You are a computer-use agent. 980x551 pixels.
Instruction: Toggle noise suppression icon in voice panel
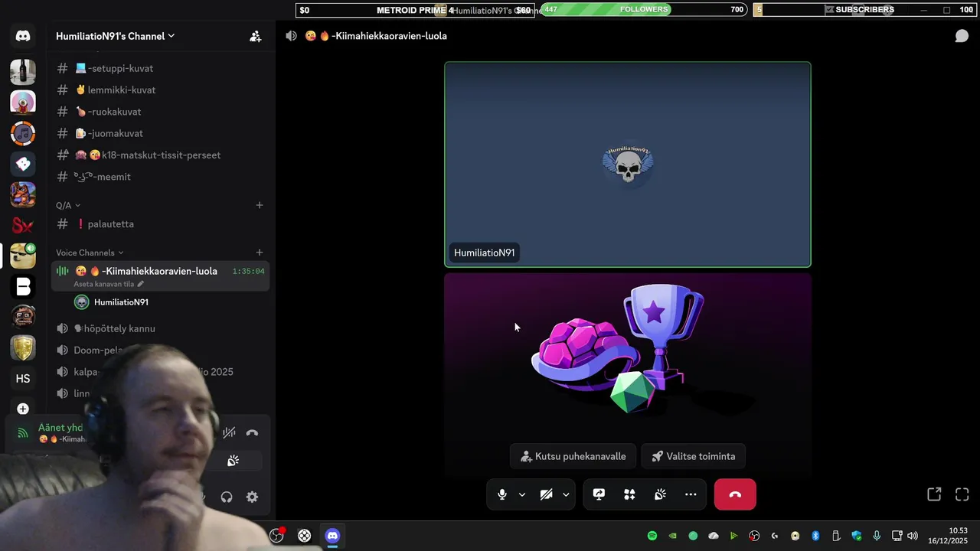[229, 432]
